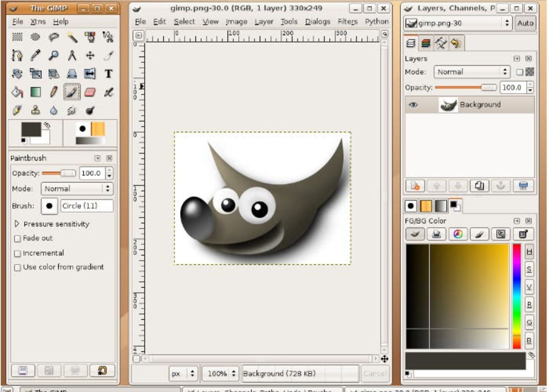Select the Shear tool
Screen dimensions: 549x392
[54, 74]
